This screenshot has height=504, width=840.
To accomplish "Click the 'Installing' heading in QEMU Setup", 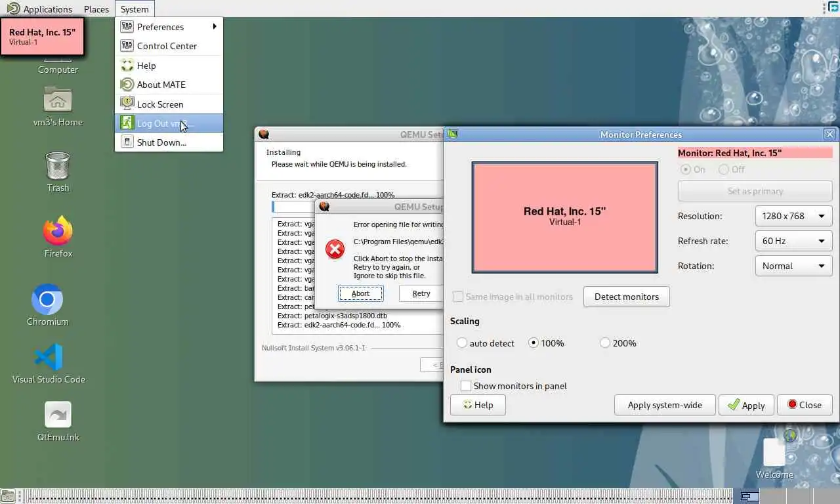I will (x=283, y=152).
